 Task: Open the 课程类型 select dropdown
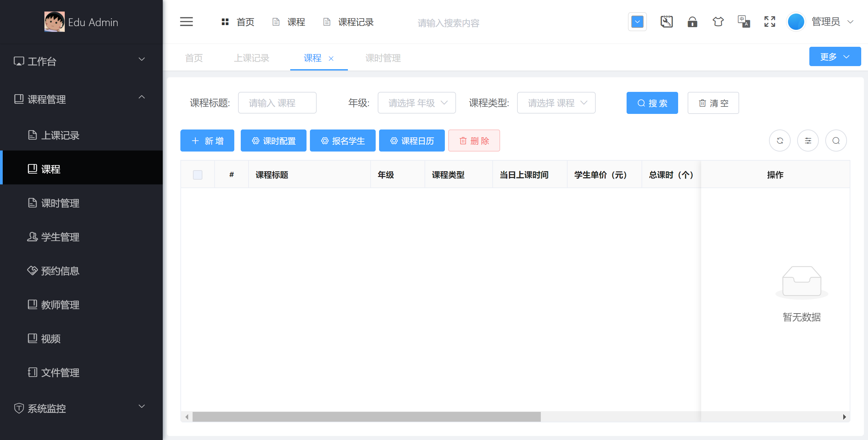coord(556,103)
